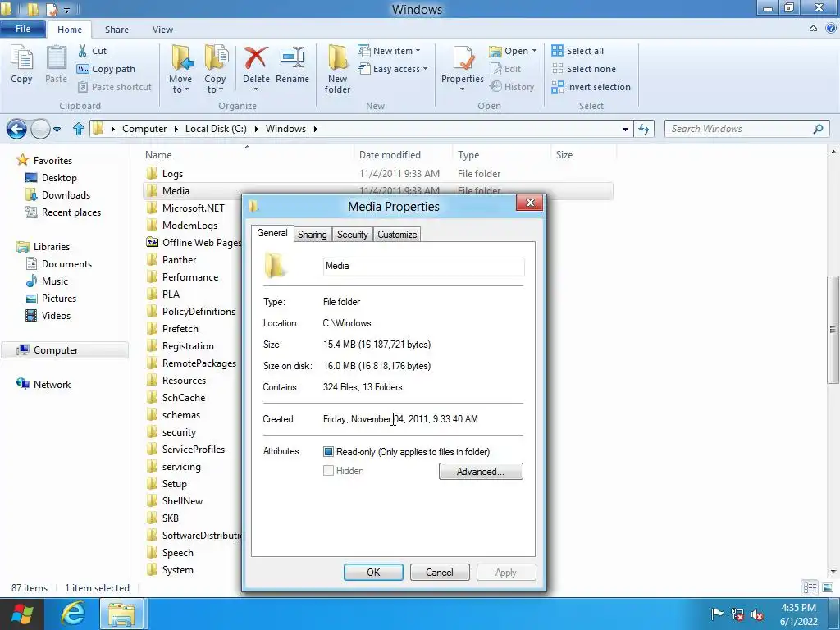This screenshot has height=630, width=840.
Task: Switch to large icons view layout
Action: click(x=827, y=587)
